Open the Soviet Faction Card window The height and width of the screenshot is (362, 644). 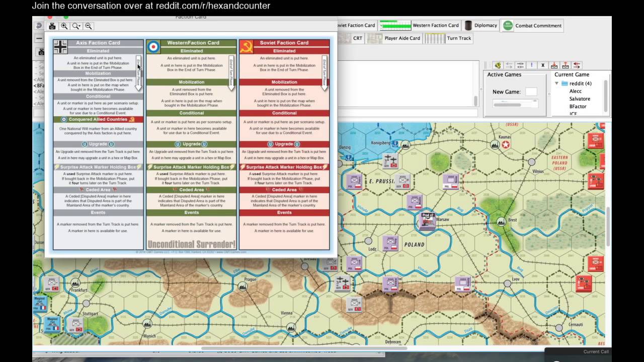[x=356, y=26]
